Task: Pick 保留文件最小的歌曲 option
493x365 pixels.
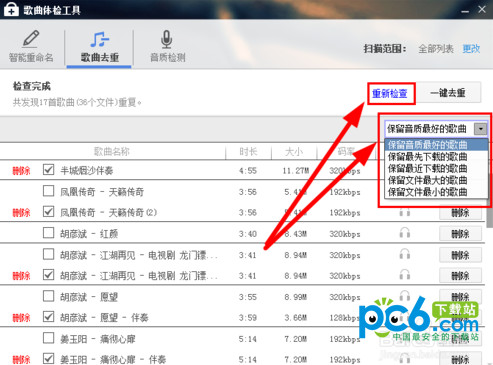Action: (x=436, y=192)
